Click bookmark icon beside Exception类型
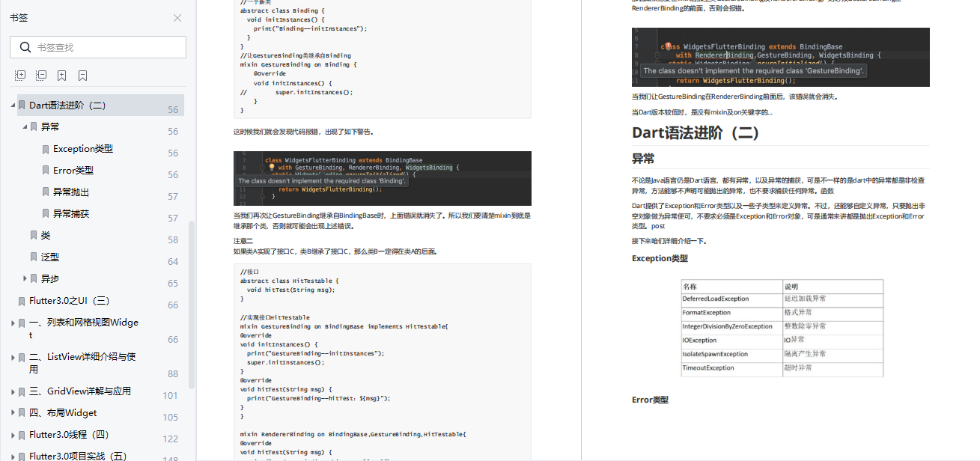Image resolution: width=980 pixels, height=461 pixels. (46, 149)
